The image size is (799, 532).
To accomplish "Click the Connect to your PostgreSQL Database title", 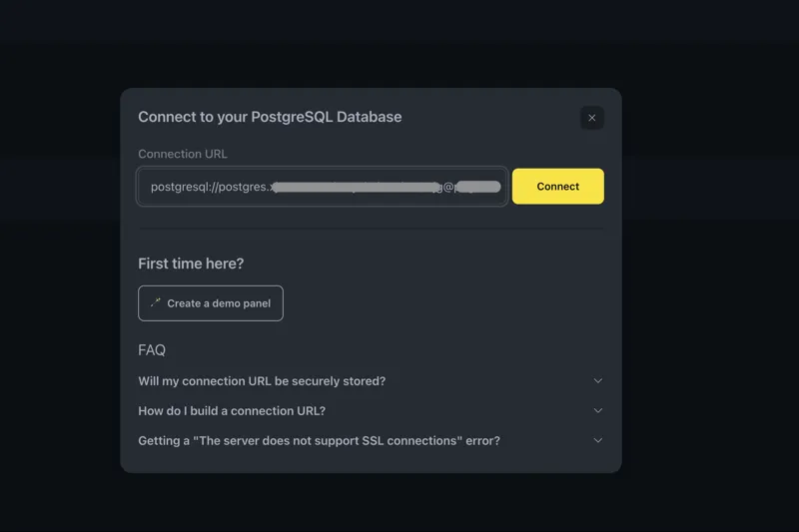I will coord(270,117).
